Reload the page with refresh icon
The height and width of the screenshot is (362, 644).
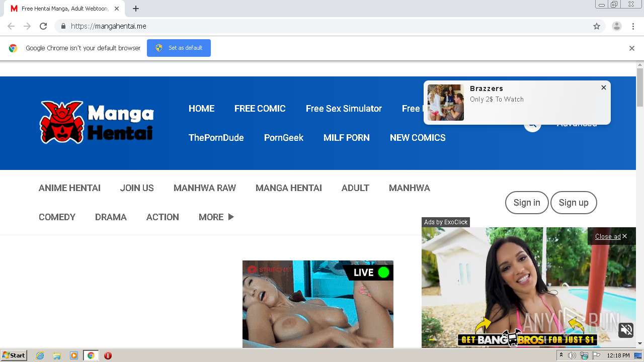coord(43,26)
